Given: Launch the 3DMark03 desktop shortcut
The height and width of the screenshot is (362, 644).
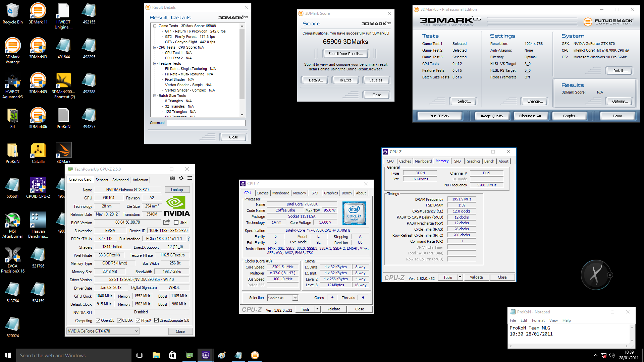Looking at the screenshot, I should click(x=38, y=48).
